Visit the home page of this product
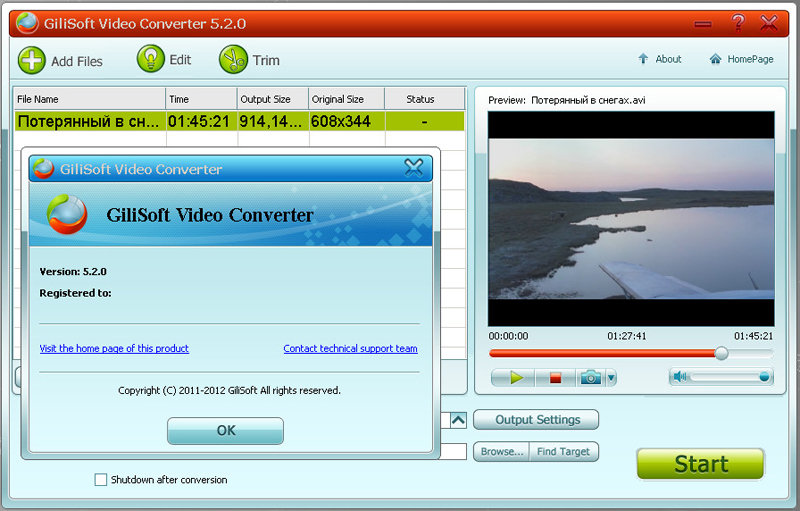Screen dimensions: 800x511 (114, 348)
